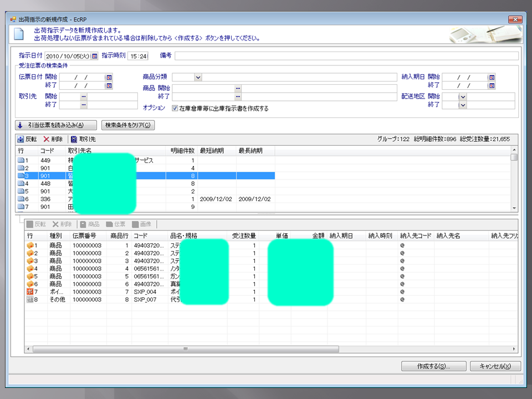Select the 削除 icon above the customer list
532x399 pixels.
(46, 140)
